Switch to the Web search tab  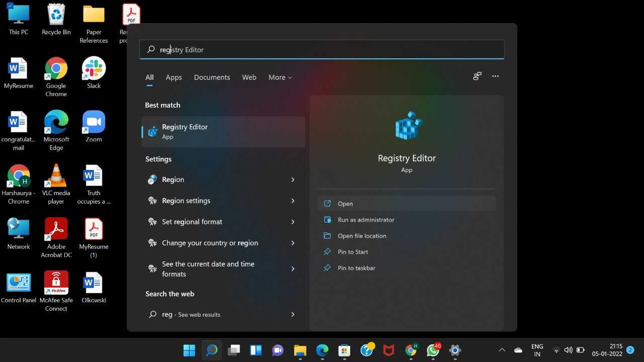249,77
